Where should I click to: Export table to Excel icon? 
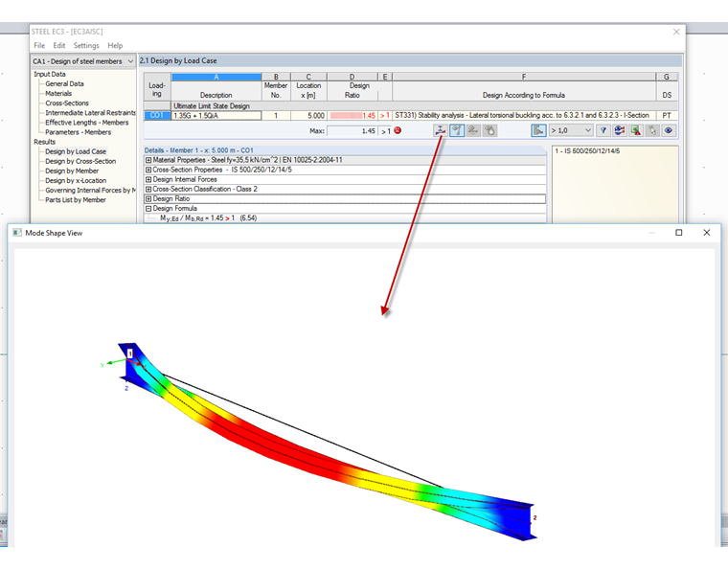pos(636,130)
